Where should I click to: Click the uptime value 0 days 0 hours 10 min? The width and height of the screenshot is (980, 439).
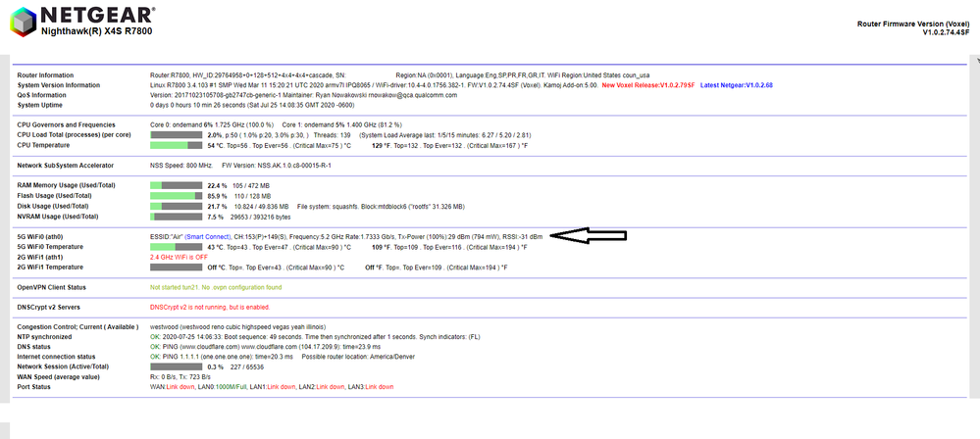pos(252,105)
